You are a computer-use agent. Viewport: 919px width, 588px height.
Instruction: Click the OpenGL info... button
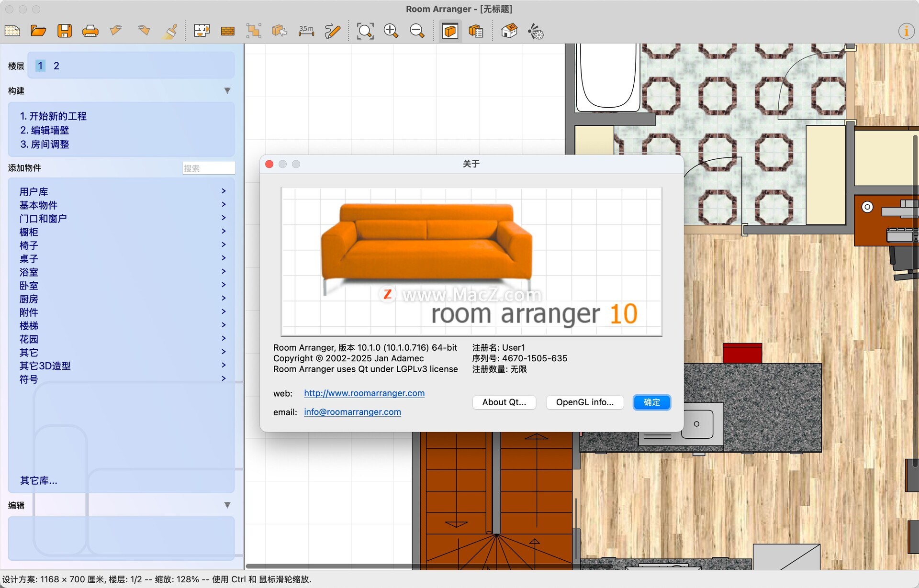[x=585, y=402]
